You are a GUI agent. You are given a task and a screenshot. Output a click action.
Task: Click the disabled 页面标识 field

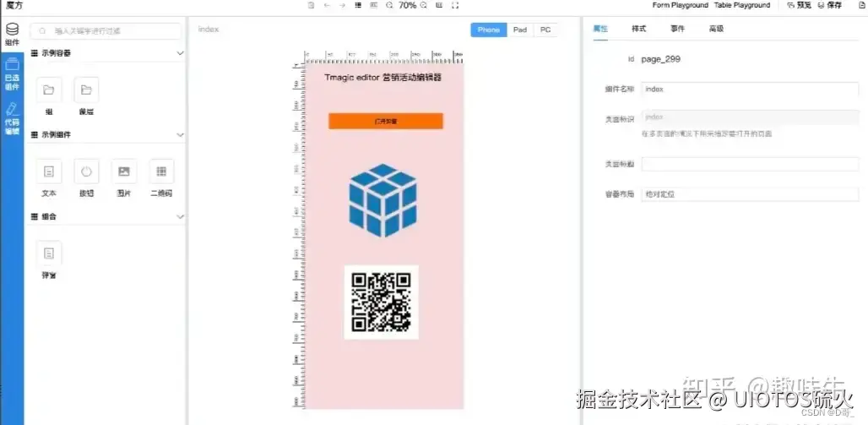(750, 117)
